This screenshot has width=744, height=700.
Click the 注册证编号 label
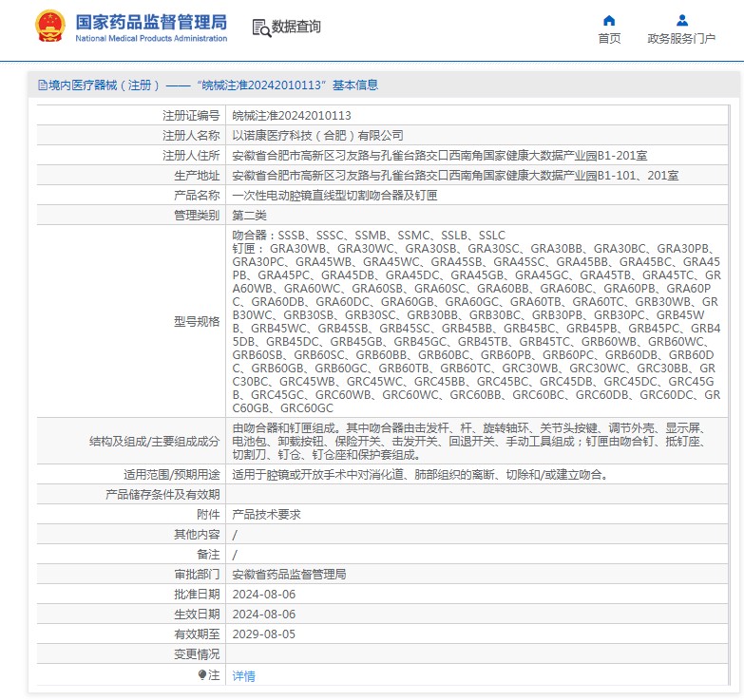click(x=191, y=116)
